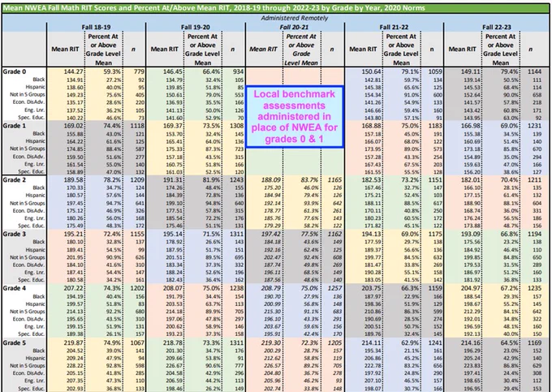Click the Grade 0 mean value 149.11
Image resolution: width=552 pixels, height=392 pixels.
(470, 71)
